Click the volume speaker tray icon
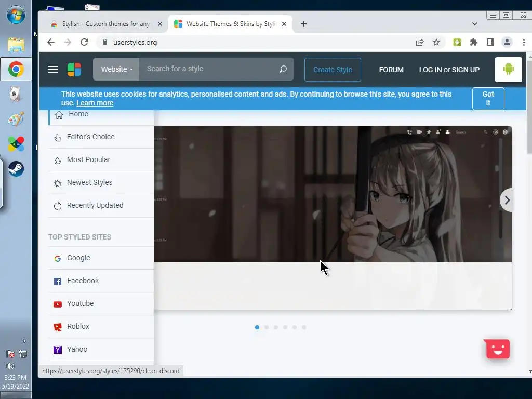The width and height of the screenshot is (532, 399). [10, 366]
